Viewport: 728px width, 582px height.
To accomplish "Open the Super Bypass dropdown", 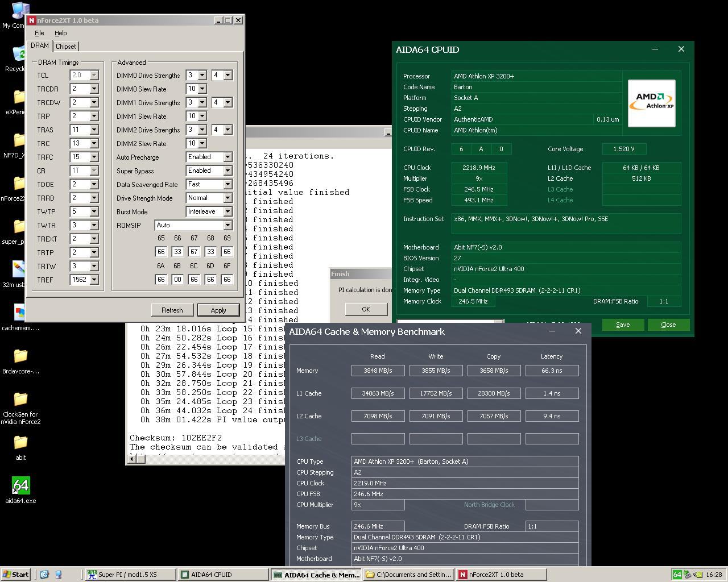I will 227,171.
